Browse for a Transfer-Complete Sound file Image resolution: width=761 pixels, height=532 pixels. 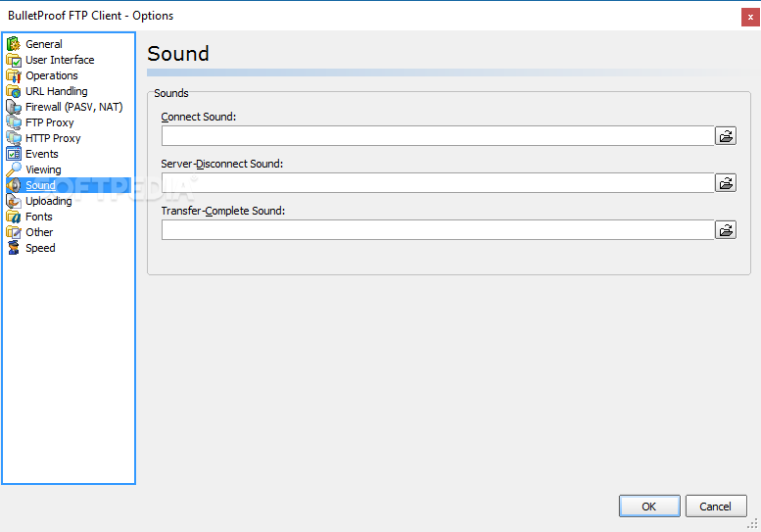pos(726,230)
